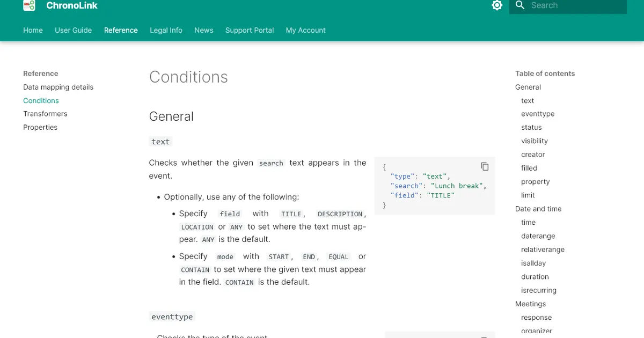
Task: Jump to visibility in table of contents
Action: click(x=535, y=141)
